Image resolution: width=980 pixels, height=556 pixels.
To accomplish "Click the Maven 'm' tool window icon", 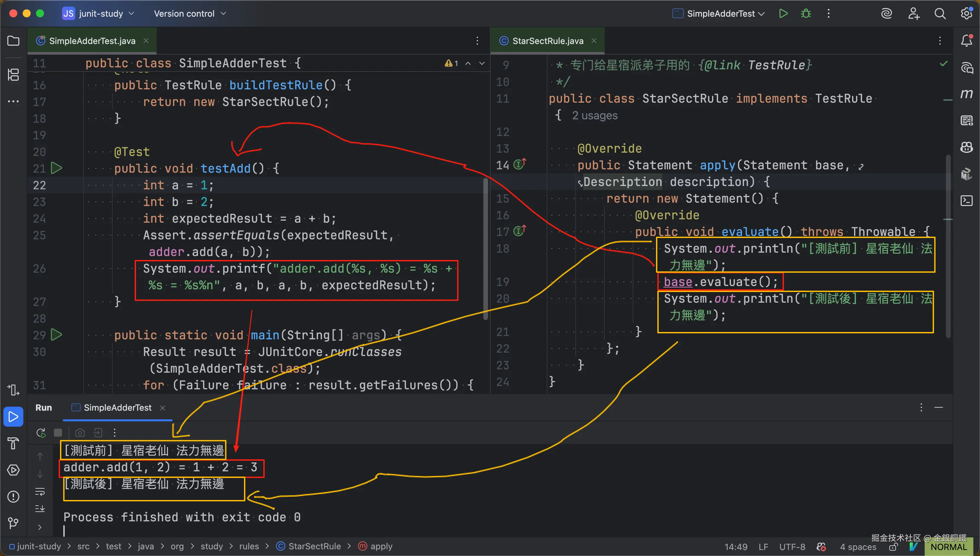I will (966, 94).
